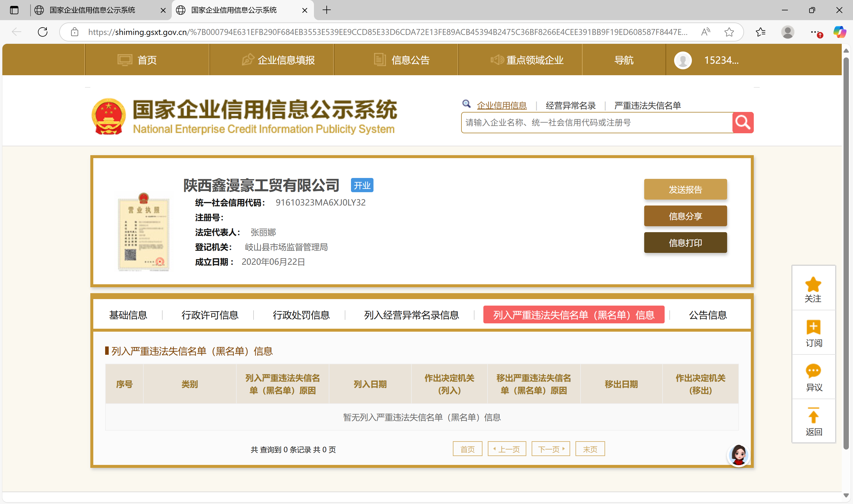The height and width of the screenshot is (504, 853).
Task: Open the Copilot sidebar icon
Action: click(x=839, y=32)
